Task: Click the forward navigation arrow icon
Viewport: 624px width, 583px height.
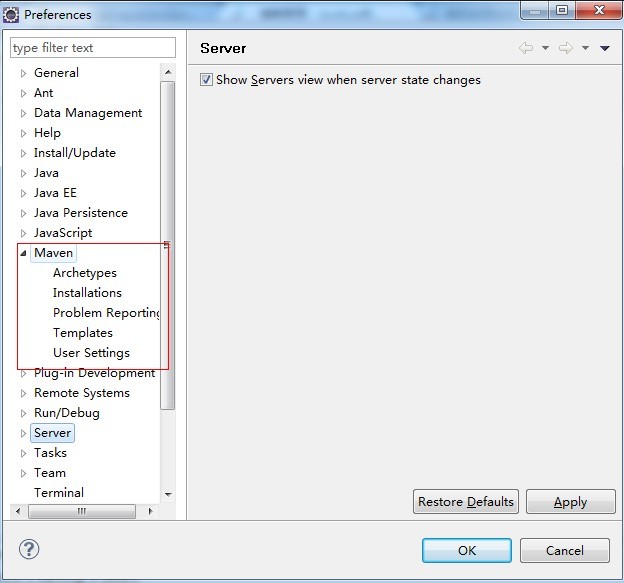Action: pyautogui.click(x=566, y=48)
